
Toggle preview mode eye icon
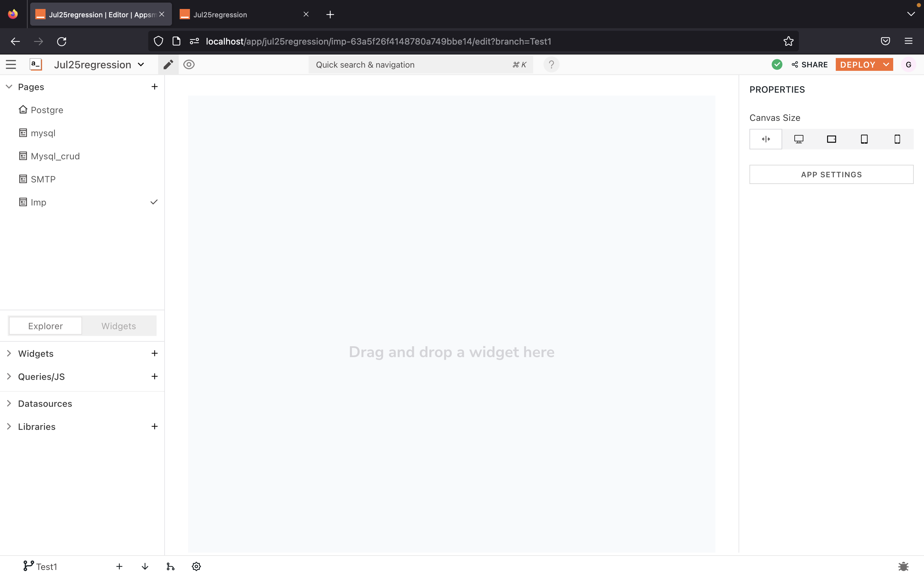pos(189,64)
